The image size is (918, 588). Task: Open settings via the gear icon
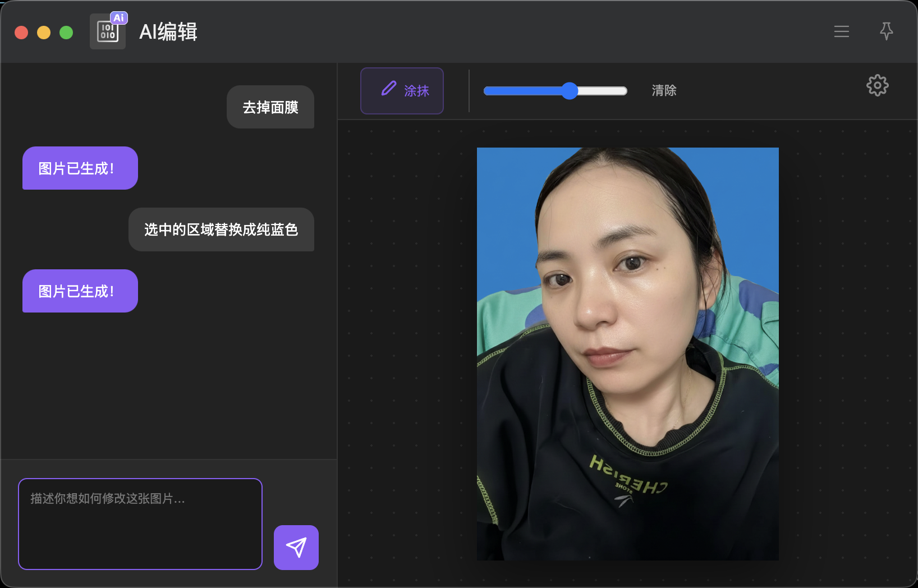(877, 86)
